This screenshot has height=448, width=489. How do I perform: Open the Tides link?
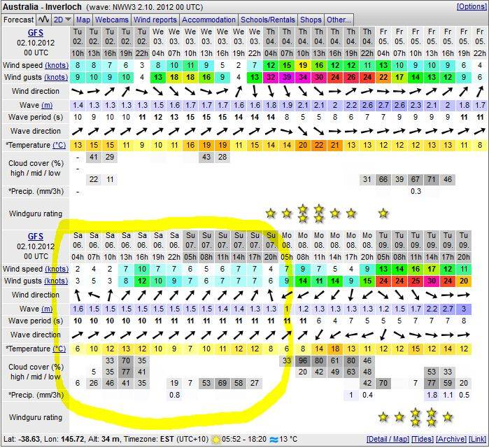(423, 440)
